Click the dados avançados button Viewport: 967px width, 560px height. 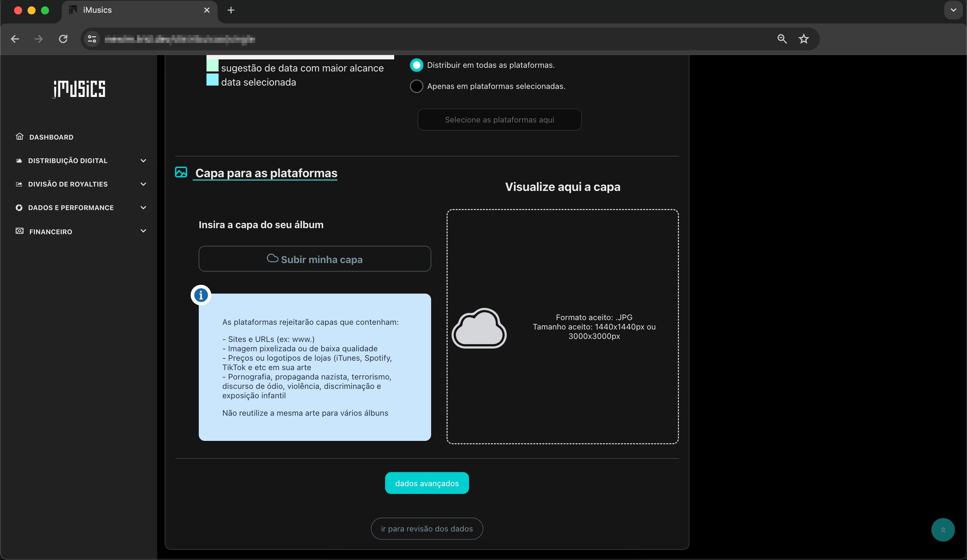[x=426, y=483]
